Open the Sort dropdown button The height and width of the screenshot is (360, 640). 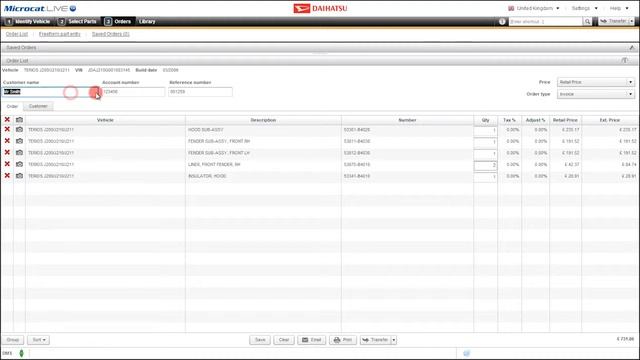[38, 340]
